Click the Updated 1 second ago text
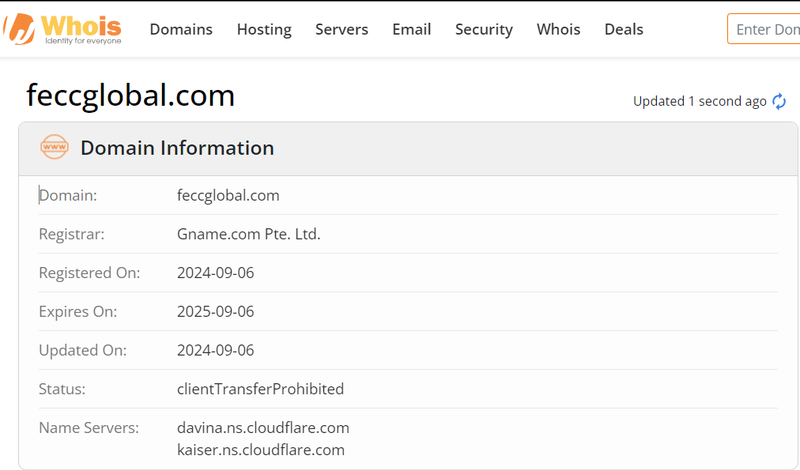Image resolution: width=800 pixels, height=470 pixels. tap(699, 101)
